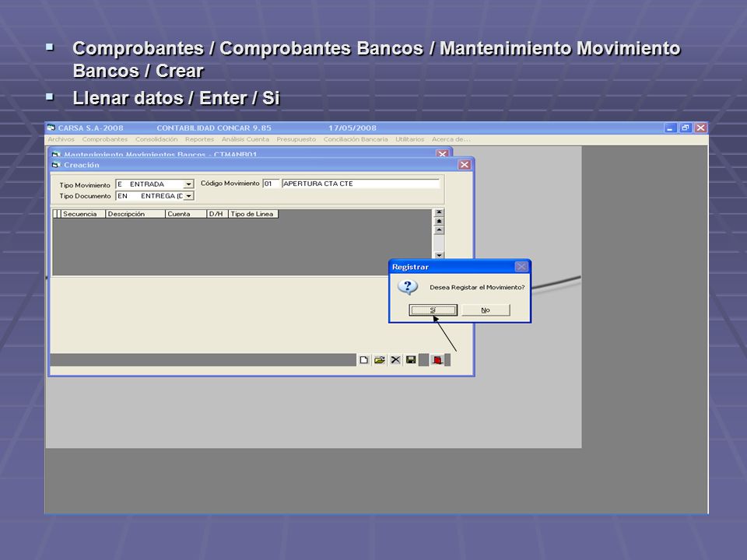Screen dimensions: 747x560
Task: Open the Presupuesto menu
Action: (296, 139)
